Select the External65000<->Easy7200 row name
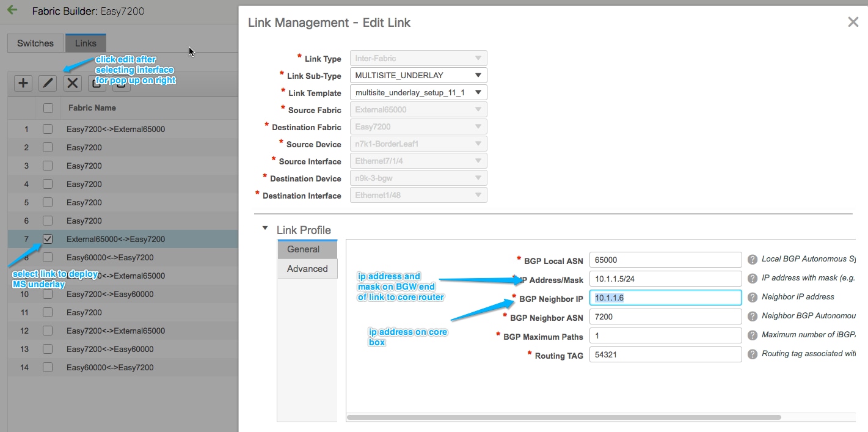Image resolution: width=868 pixels, height=432 pixels. click(116, 239)
